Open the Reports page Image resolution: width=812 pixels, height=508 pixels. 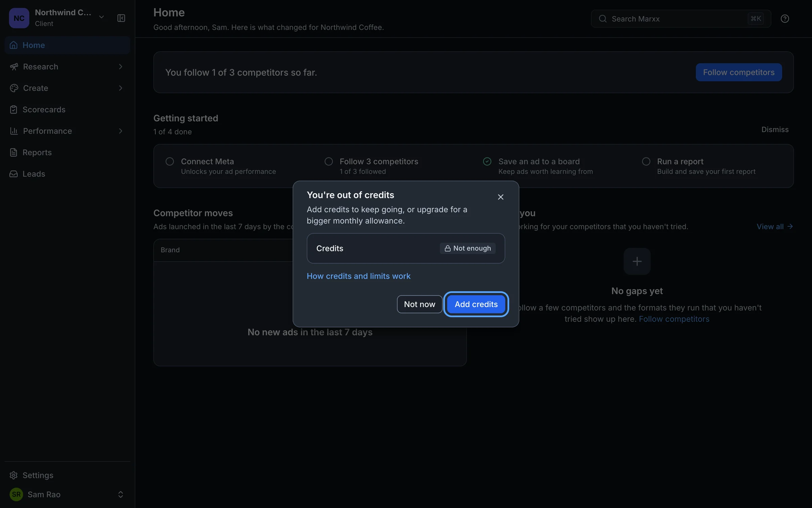[67, 152]
